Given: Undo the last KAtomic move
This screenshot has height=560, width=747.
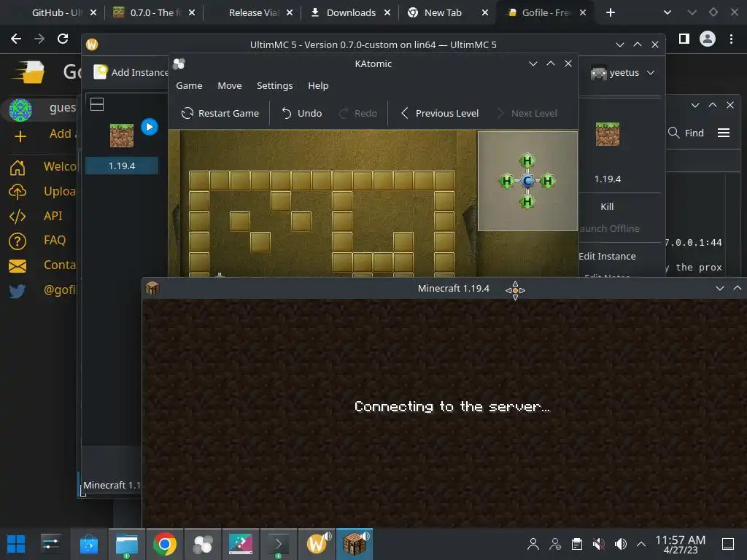Looking at the screenshot, I should 302,113.
